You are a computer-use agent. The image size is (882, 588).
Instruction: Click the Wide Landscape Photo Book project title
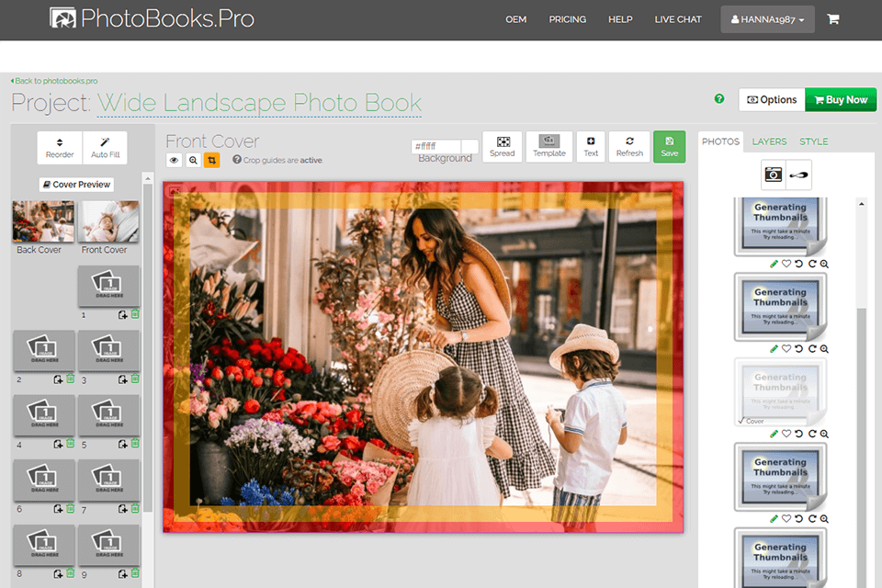pos(259,103)
